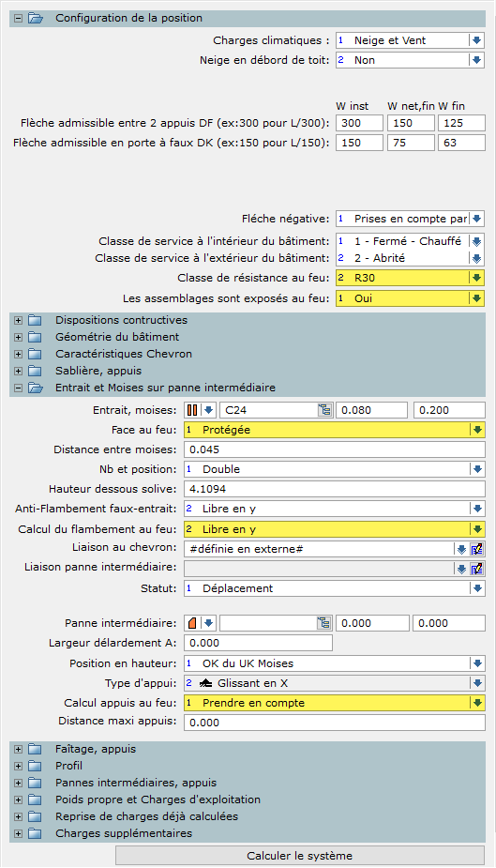Click the Entrait moises section type icon

coord(192,410)
